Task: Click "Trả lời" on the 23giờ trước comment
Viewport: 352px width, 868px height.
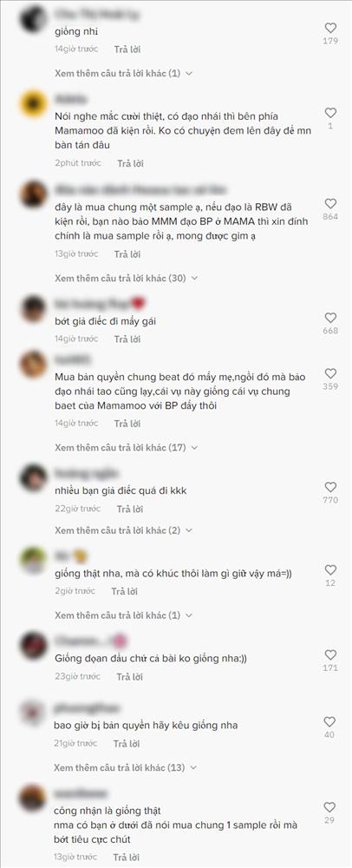Action: pos(130,676)
